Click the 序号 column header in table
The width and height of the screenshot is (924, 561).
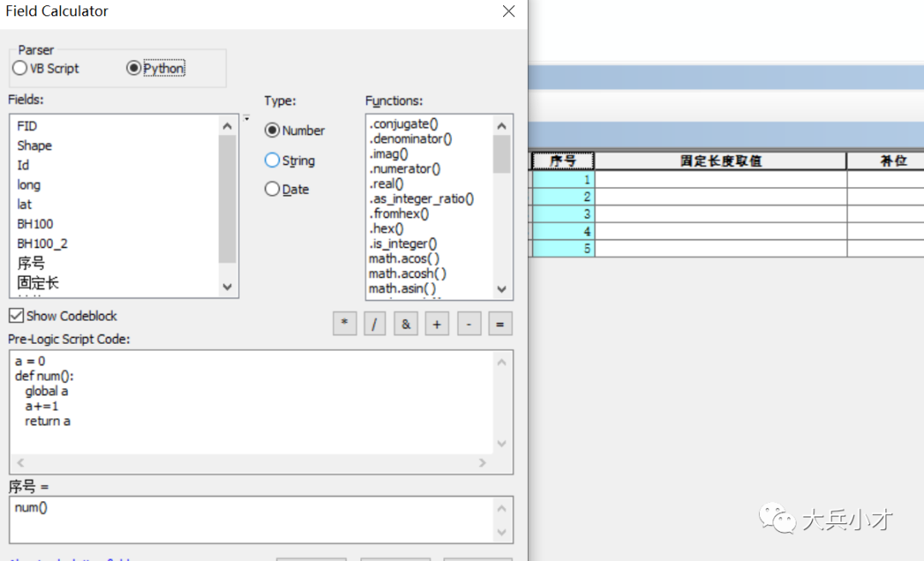[563, 161]
